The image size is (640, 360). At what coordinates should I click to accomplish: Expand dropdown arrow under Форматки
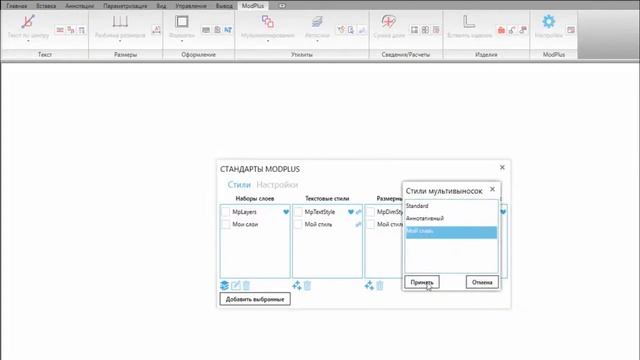point(182,41)
